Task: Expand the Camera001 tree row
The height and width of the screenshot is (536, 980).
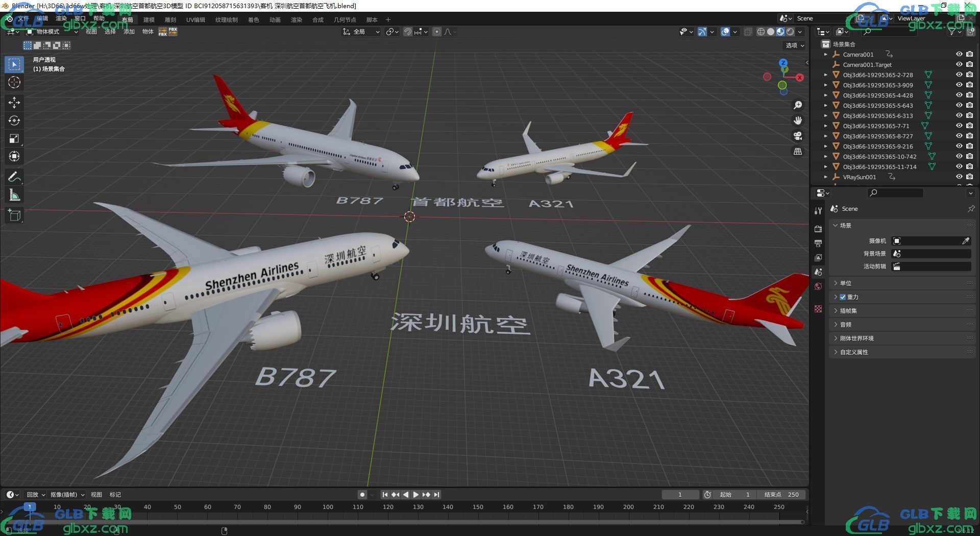Action: point(826,54)
